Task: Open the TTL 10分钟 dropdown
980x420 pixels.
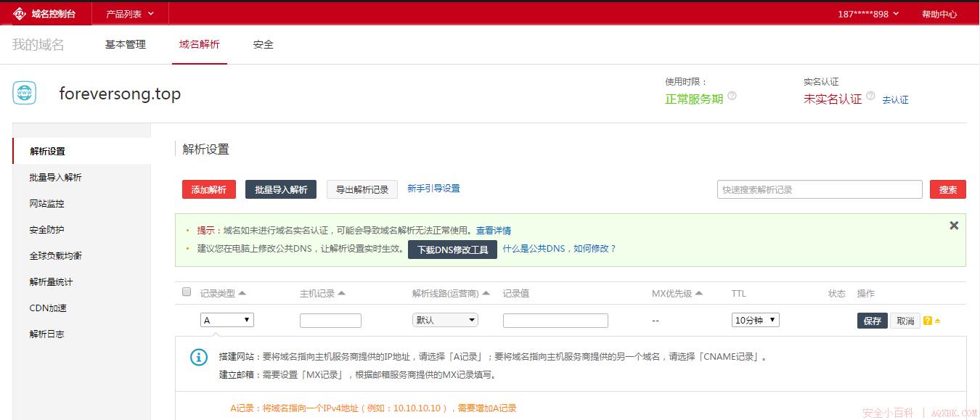Action: (756, 320)
